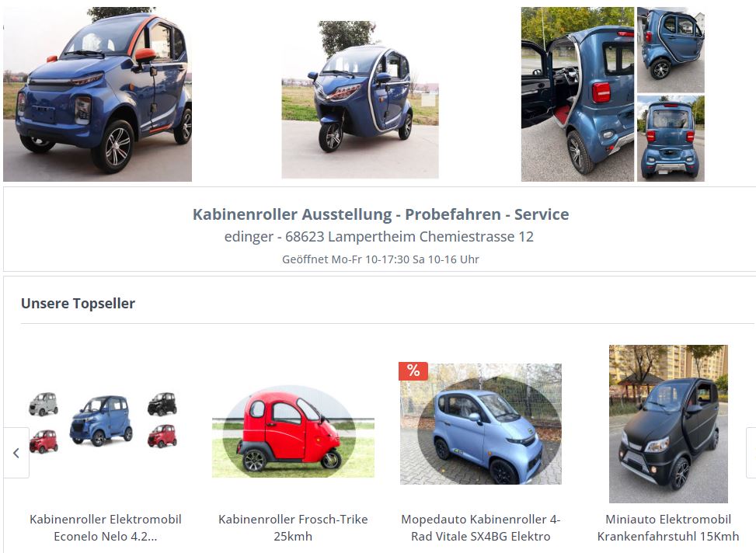Open the top small rear-side car photo
Image resolution: width=756 pixels, height=553 pixels.
coord(671,50)
